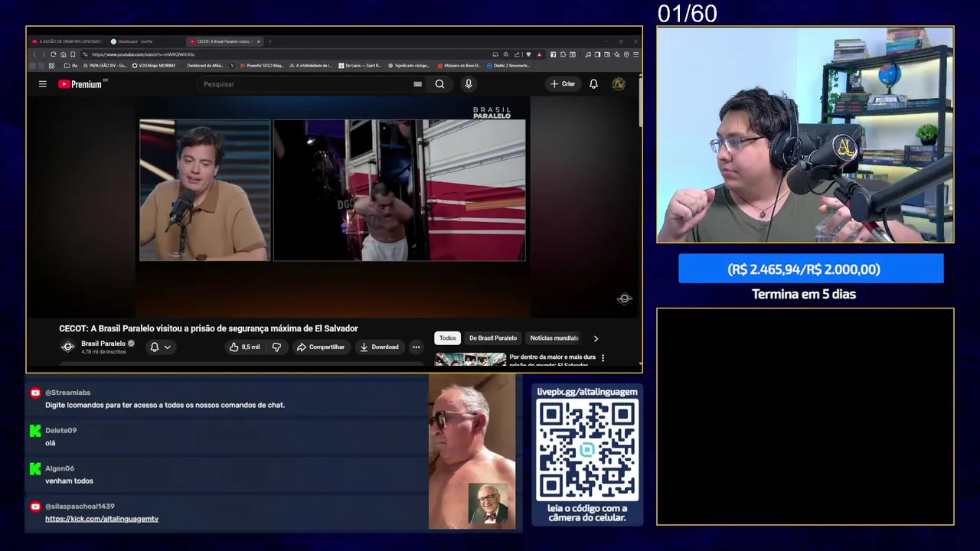Switch to 'A ILUSÃO DE VIRAR INFLUENCIADOR' tab
The image size is (980, 551).
click(x=66, y=41)
